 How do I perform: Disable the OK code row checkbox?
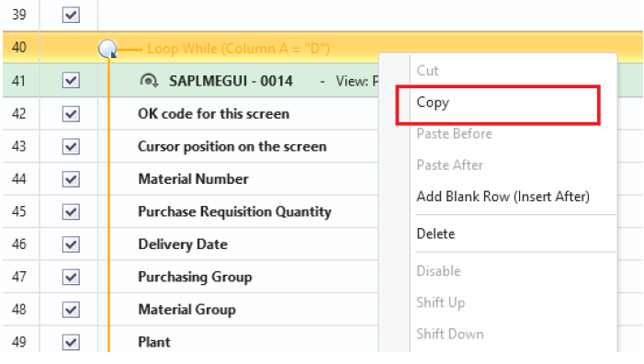[71, 114]
